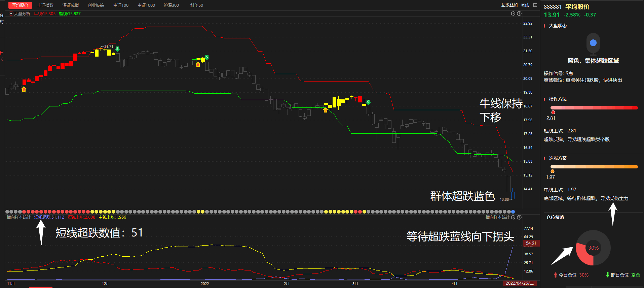644x288 pixels.
Task: Click the 中线上攻 slider marker at 1.97
Action: point(553,171)
